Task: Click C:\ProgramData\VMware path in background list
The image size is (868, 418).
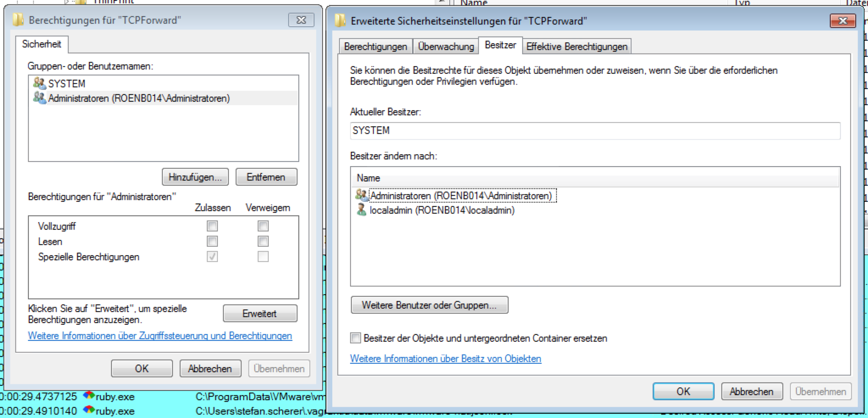Action: (x=260, y=396)
